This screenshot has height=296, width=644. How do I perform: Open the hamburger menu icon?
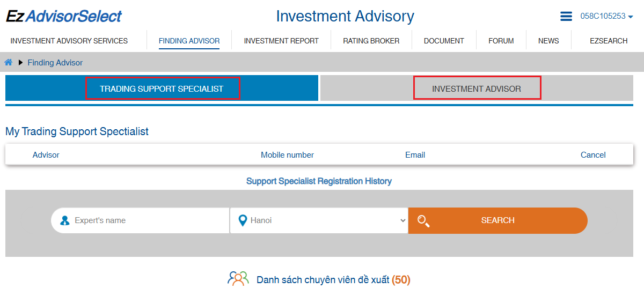pyautogui.click(x=566, y=17)
